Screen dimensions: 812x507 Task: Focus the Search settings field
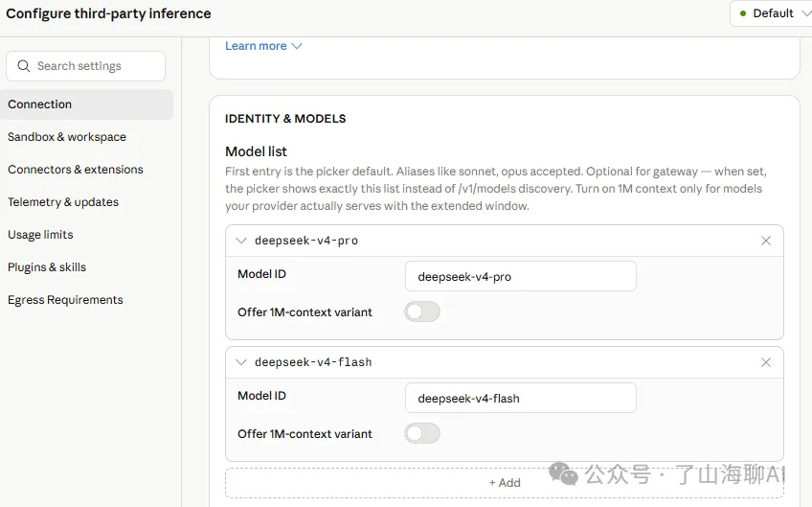click(x=86, y=66)
